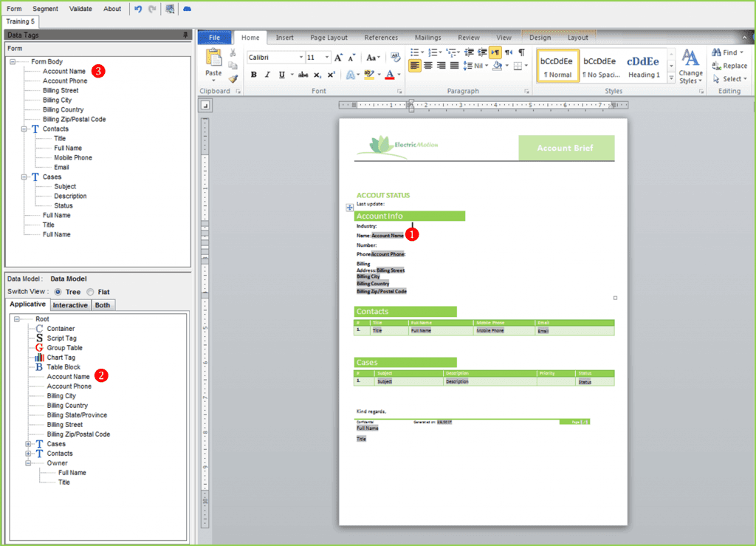
Task: Click the Shrink Font icon
Action: 352,58
